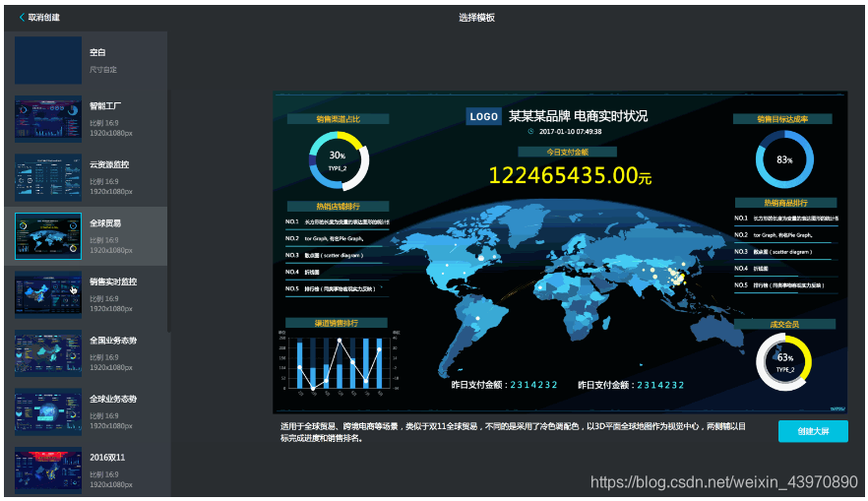Click the clock icon beside preview date
This screenshot has height=501, width=868.
pyautogui.click(x=530, y=132)
